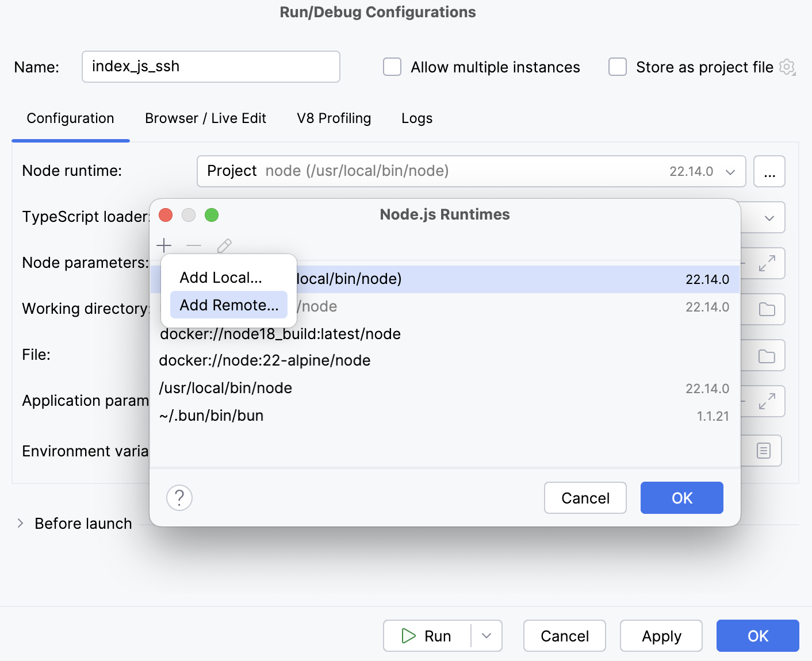Screen dimensions: 812x661
Task: Open help via the question mark icon
Action: click(179, 498)
